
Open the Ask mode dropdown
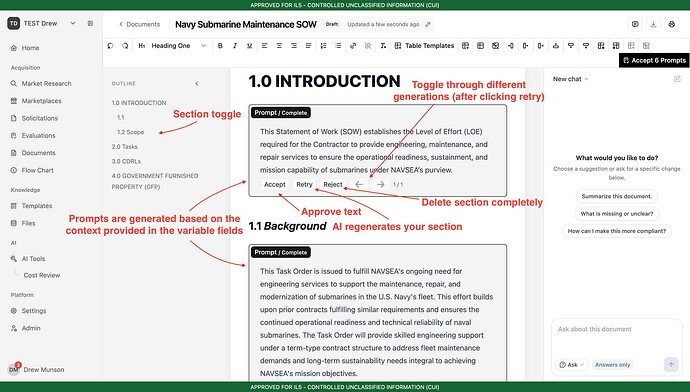pos(572,365)
